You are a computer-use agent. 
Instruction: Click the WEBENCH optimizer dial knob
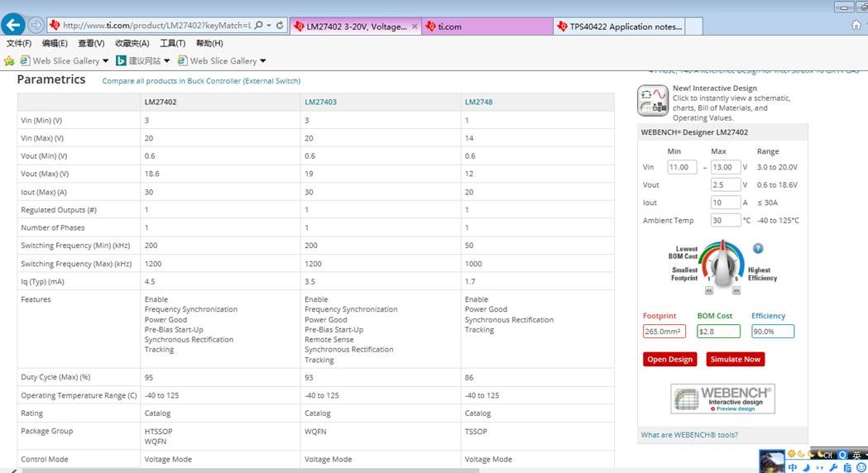(x=722, y=263)
